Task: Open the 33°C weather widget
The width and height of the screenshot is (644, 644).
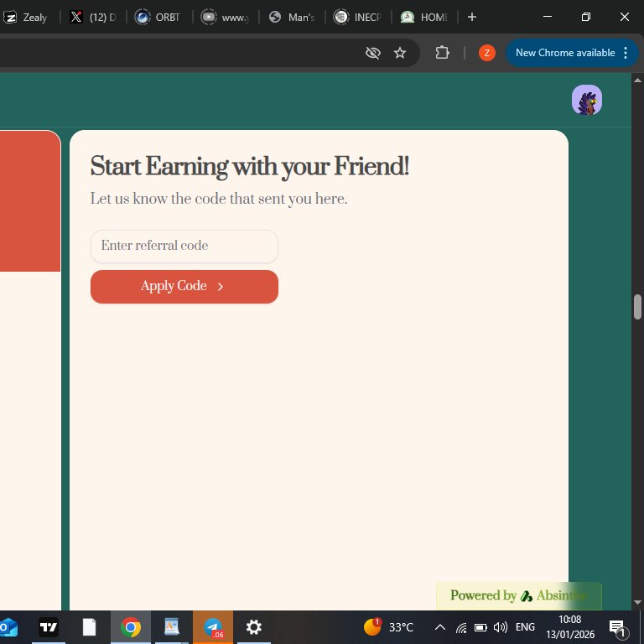Action: [388, 627]
